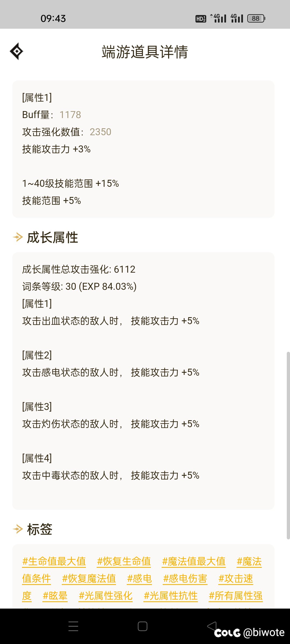
Task: Tap the Android recent apps menu icon
Action: [x=73, y=626]
